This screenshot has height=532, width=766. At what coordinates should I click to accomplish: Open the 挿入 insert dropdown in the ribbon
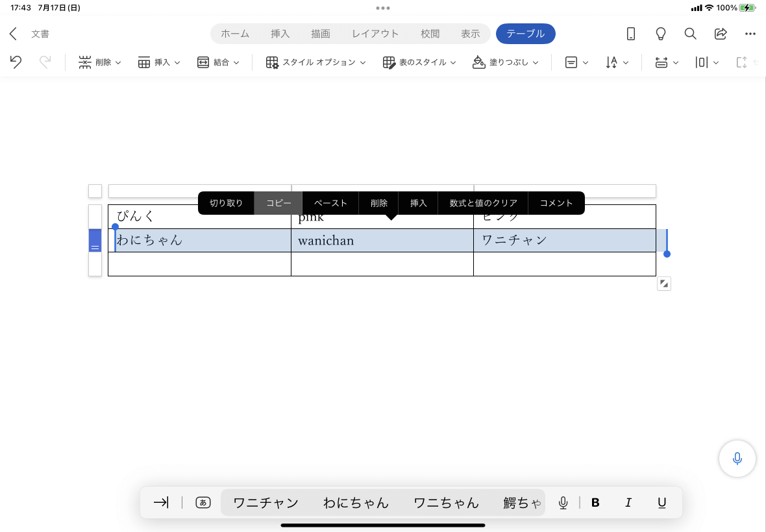159,62
